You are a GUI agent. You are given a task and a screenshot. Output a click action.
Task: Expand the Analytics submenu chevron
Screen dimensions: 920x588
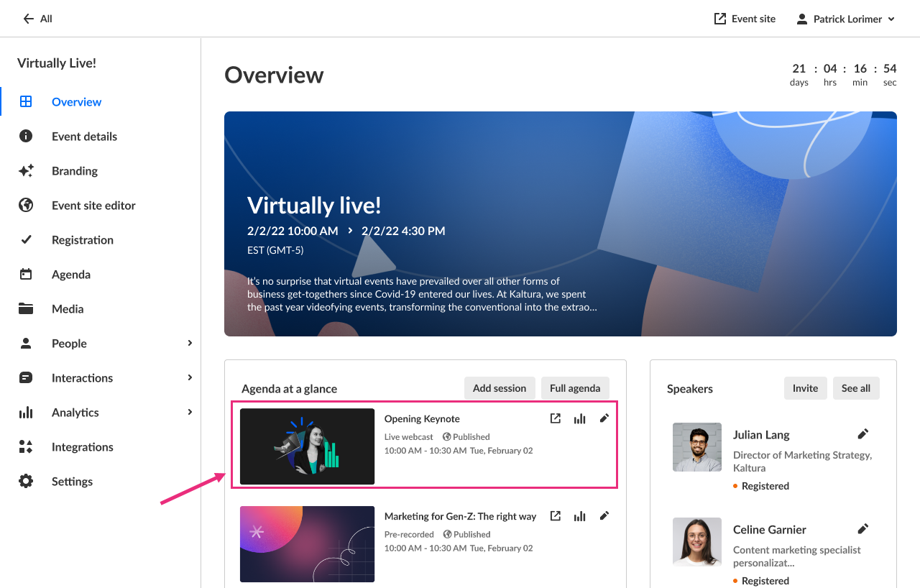(x=190, y=412)
